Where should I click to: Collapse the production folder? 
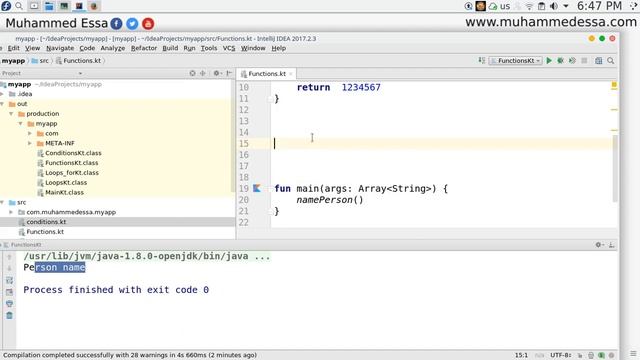pyautogui.click(x=11, y=113)
